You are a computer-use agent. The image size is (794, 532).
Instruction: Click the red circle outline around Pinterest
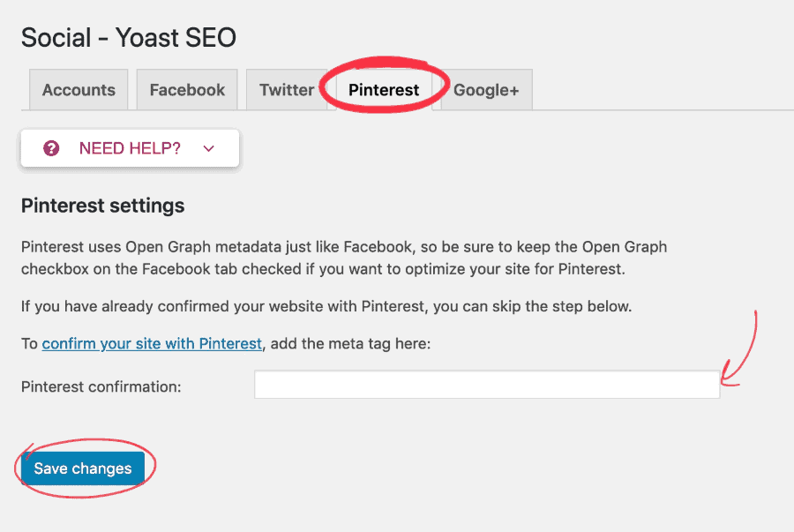click(385, 84)
